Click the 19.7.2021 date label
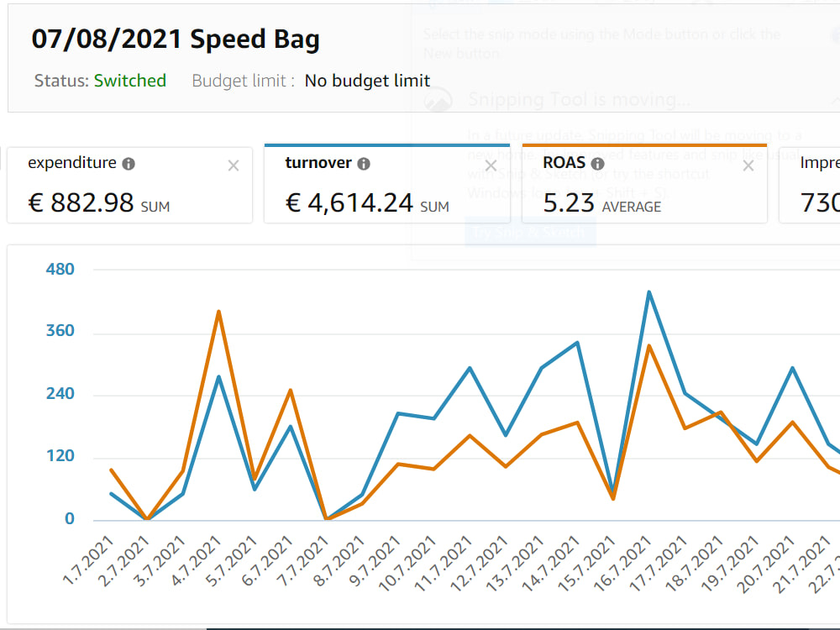Screen dimensions: 840x630 pos(731,563)
